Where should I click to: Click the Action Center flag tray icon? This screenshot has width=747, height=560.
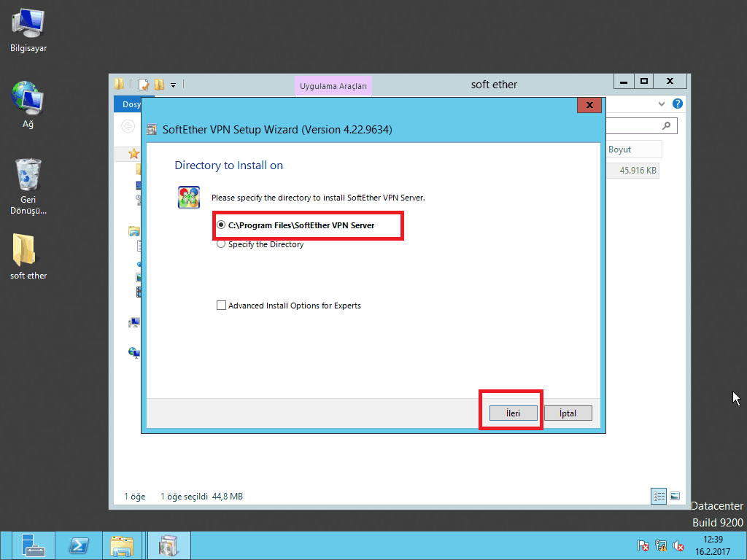[x=643, y=545]
